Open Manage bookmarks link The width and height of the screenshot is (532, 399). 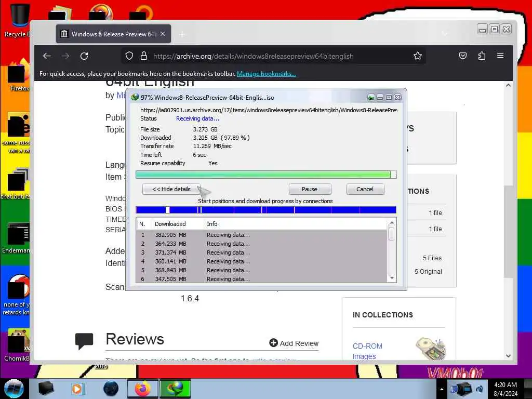[267, 74]
